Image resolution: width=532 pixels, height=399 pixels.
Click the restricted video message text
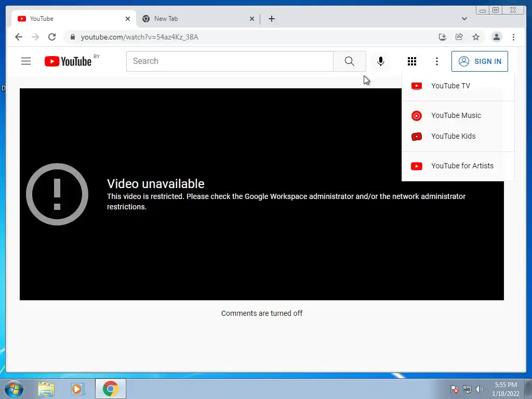[x=286, y=202]
